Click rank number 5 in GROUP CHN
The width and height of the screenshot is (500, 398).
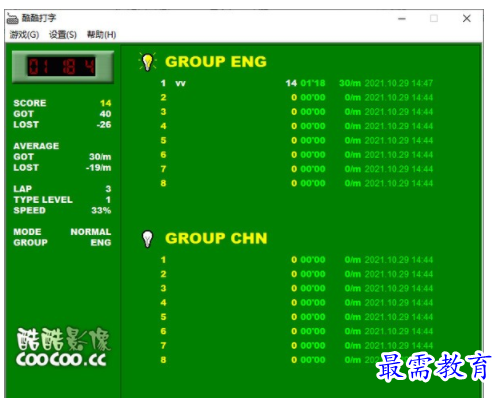163,317
